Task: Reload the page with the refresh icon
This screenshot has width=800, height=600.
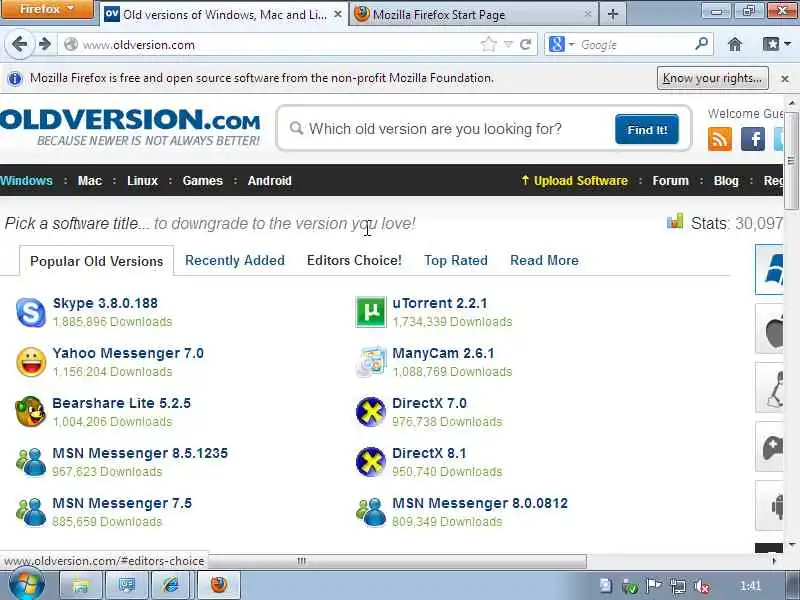Action: [526, 44]
